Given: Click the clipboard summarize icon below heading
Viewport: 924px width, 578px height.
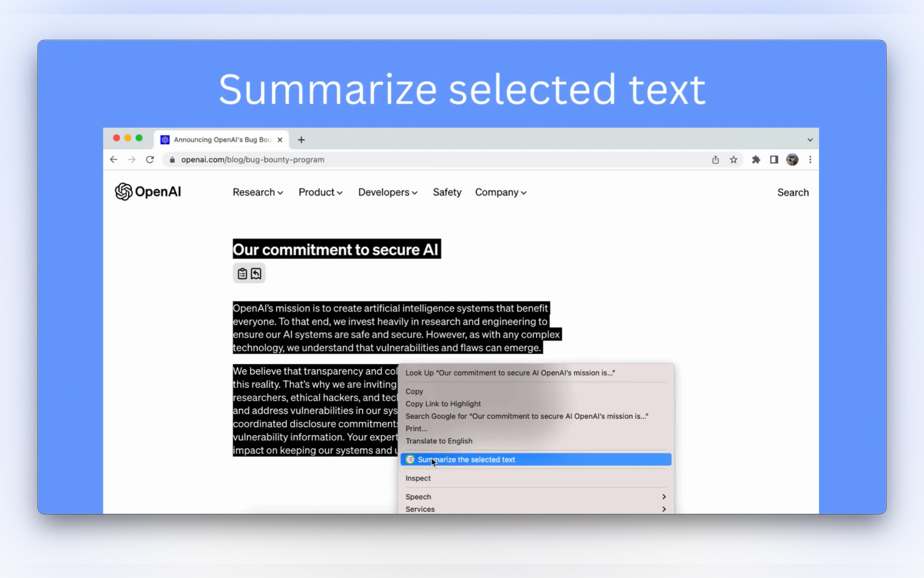Looking at the screenshot, I should [x=242, y=274].
